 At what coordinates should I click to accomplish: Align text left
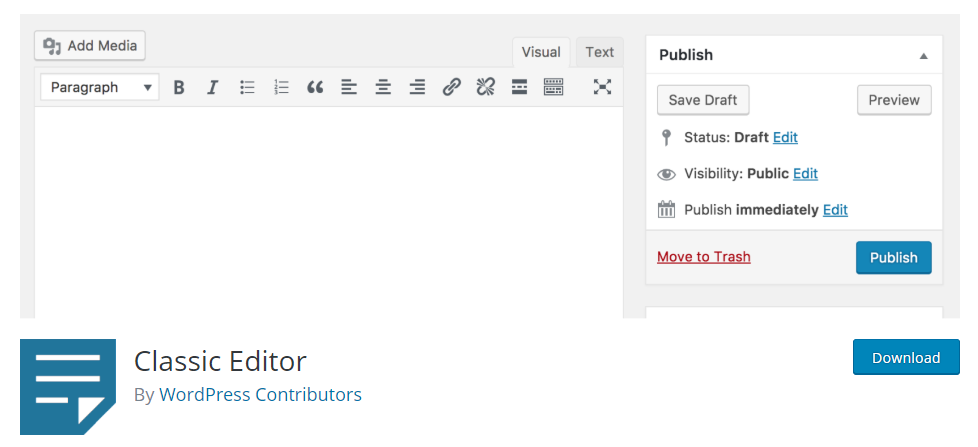click(349, 88)
